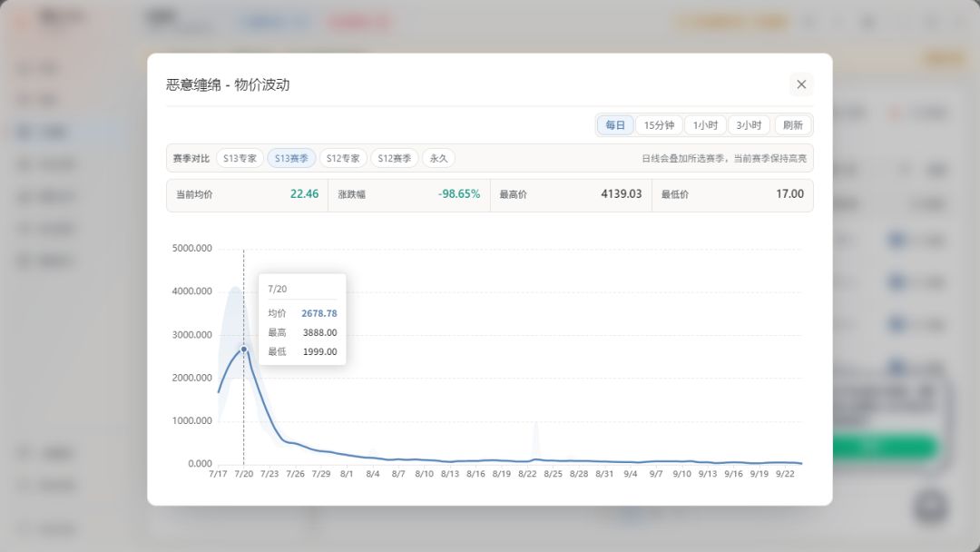Click the 赛季对比 label

pyautogui.click(x=191, y=158)
